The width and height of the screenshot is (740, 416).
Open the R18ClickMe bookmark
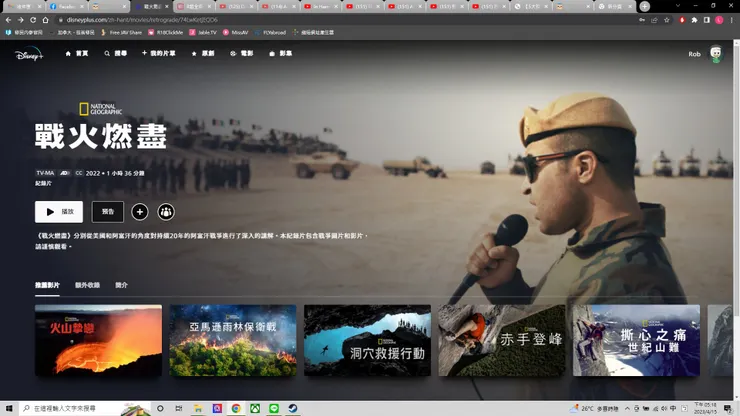166,33
